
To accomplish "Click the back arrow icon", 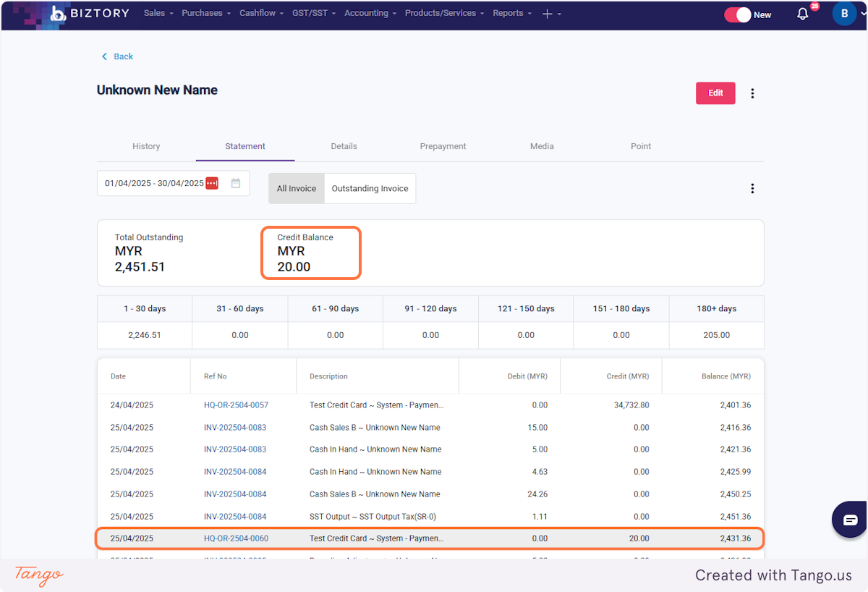I will point(104,56).
